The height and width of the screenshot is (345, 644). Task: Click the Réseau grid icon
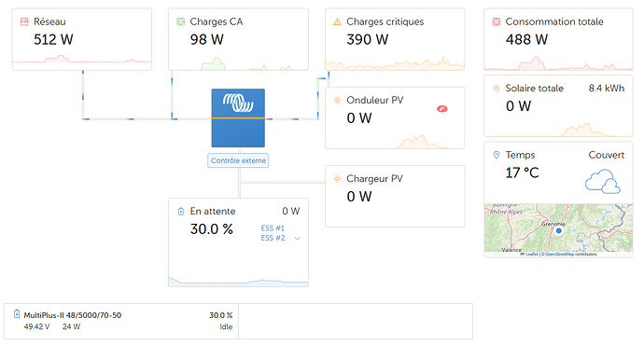click(x=24, y=21)
